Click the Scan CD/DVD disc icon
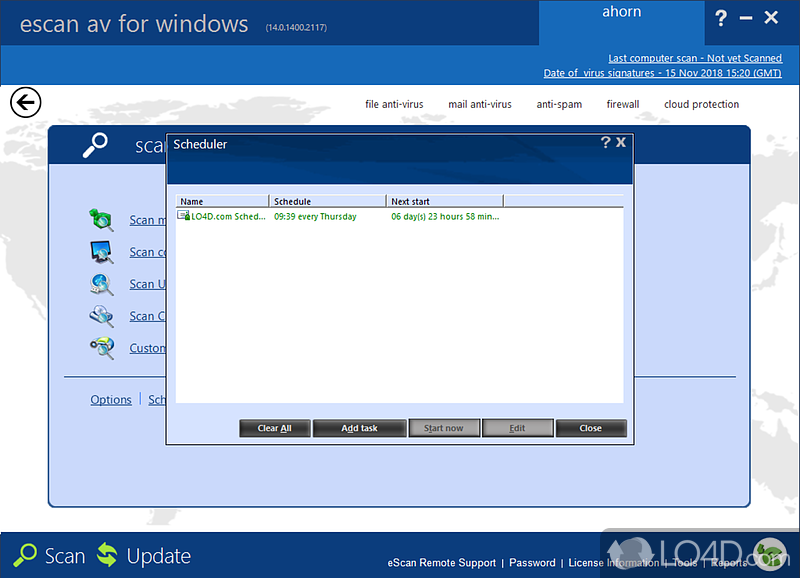This screenshot has width=800, height=578. tap(101, 316)
